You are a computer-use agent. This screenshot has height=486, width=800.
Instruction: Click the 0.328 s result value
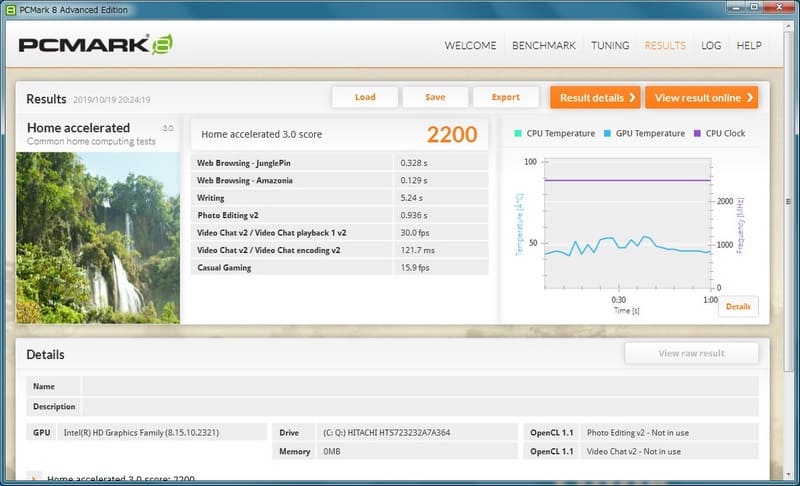(414, 163)
